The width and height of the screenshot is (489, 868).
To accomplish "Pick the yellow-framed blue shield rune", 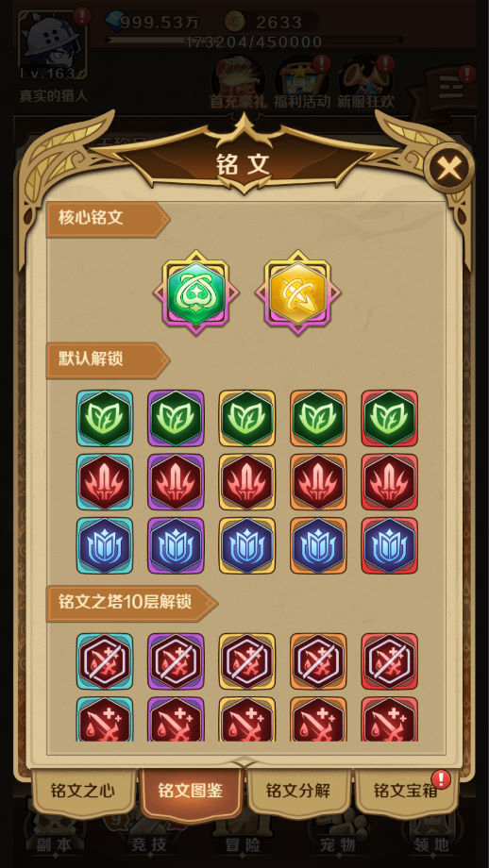I will [x=247, y=545].
